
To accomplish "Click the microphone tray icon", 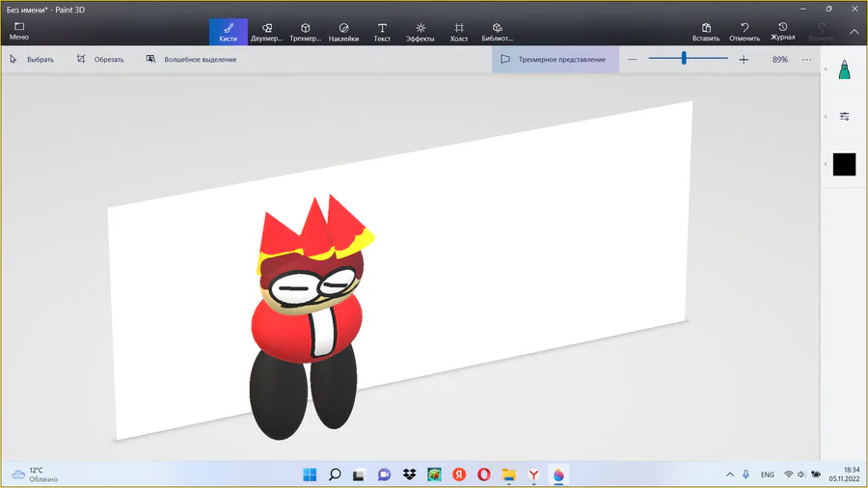I will [x=746, y=474].
